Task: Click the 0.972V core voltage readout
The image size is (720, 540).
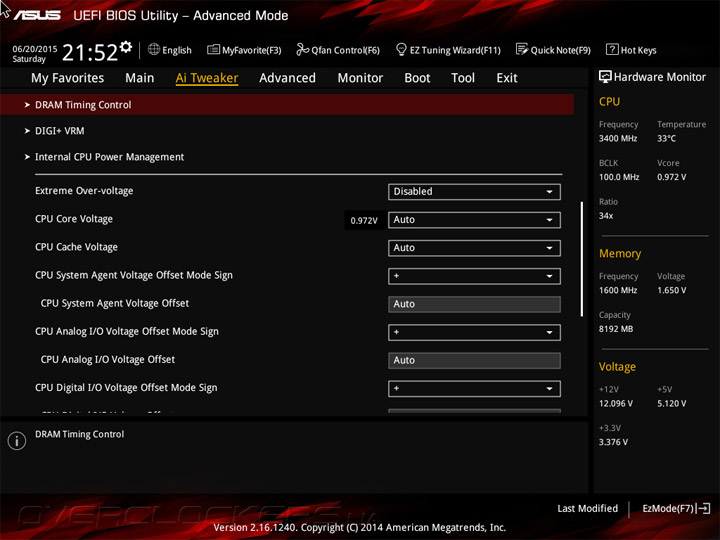Action: (x=364, y=220)
